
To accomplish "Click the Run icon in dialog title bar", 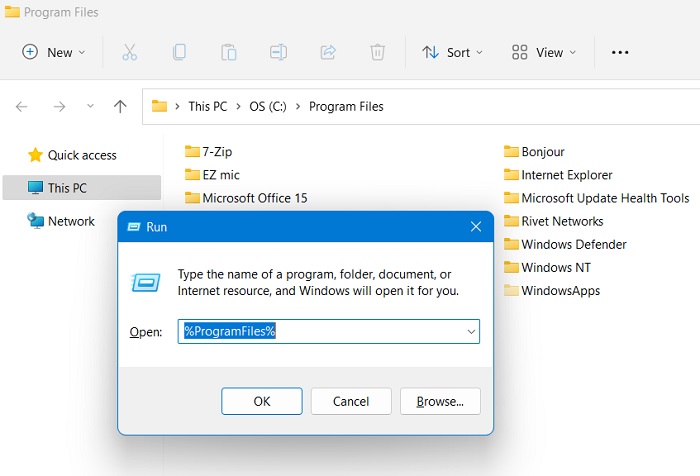I will (x=134, y=227).
